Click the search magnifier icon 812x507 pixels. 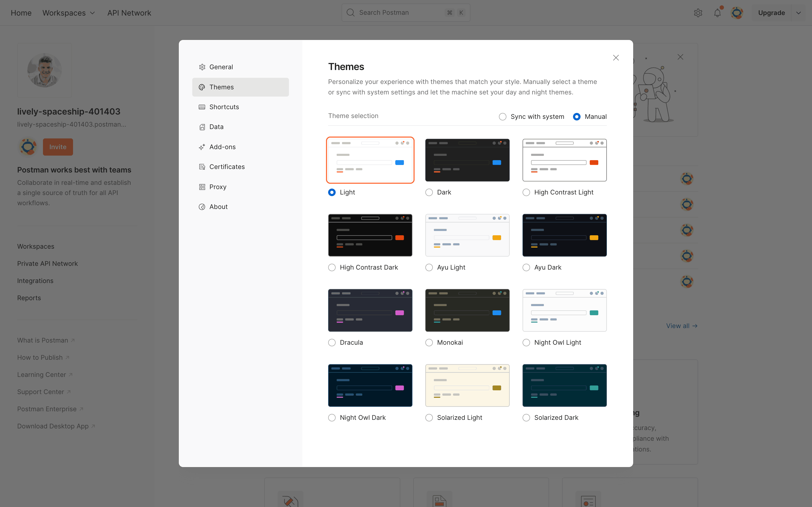pos(350,13)
